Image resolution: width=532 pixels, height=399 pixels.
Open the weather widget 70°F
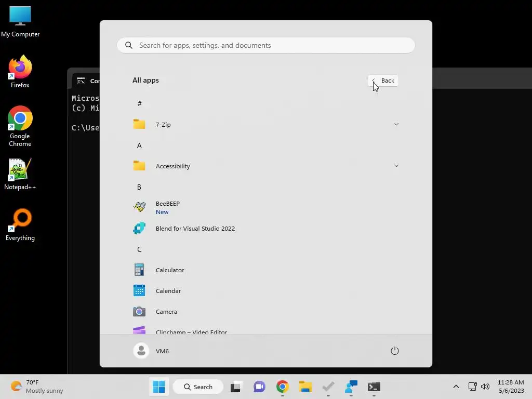click(37, 387)
